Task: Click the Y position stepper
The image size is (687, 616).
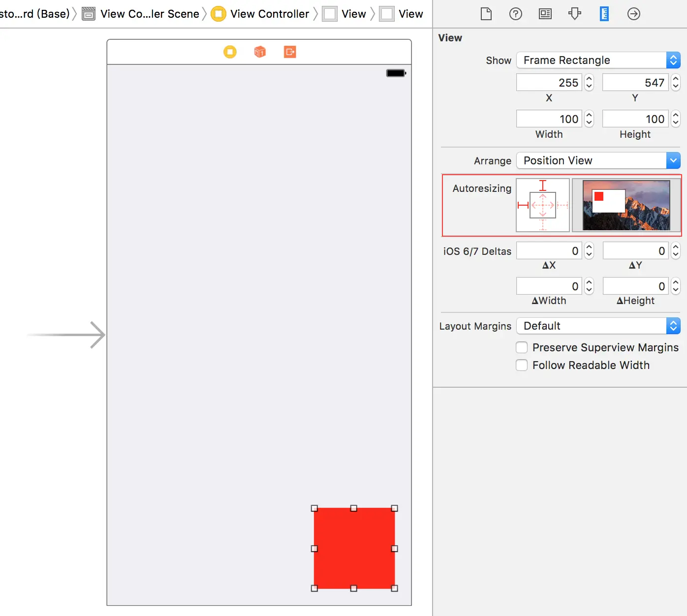Action: tap(676, 83)
